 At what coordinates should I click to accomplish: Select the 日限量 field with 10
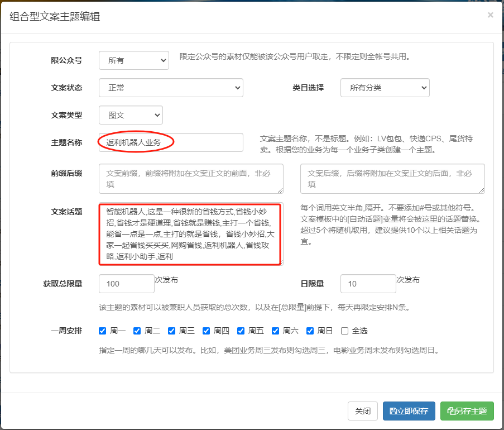(x=368, y=284)
